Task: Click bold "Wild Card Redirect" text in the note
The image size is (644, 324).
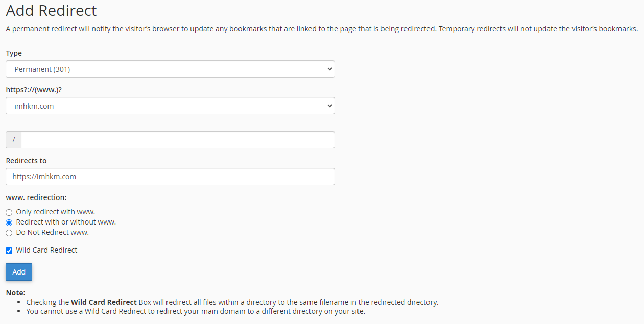Action: point(104,302)
